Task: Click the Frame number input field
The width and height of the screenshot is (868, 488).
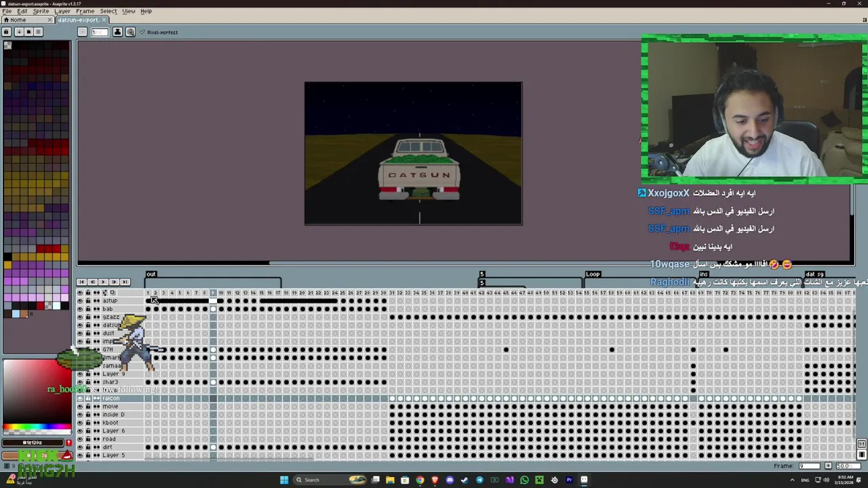Action: point(810,466)
